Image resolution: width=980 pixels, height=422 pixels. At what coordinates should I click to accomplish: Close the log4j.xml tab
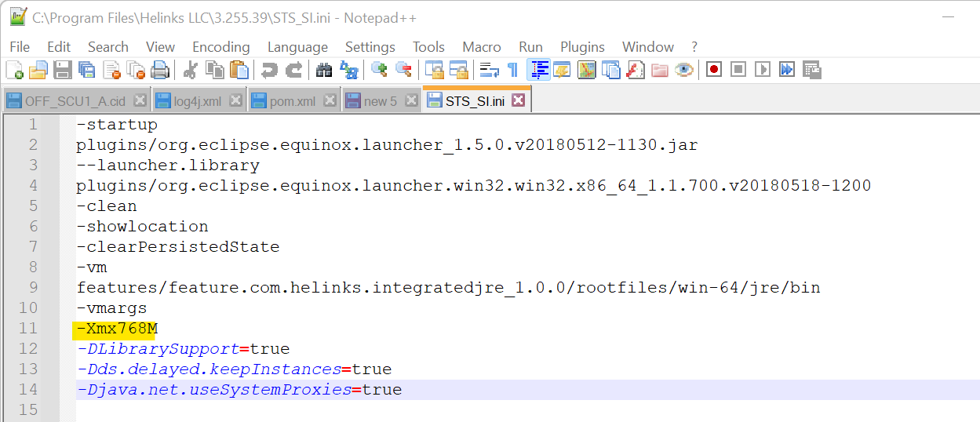point(236,100)
